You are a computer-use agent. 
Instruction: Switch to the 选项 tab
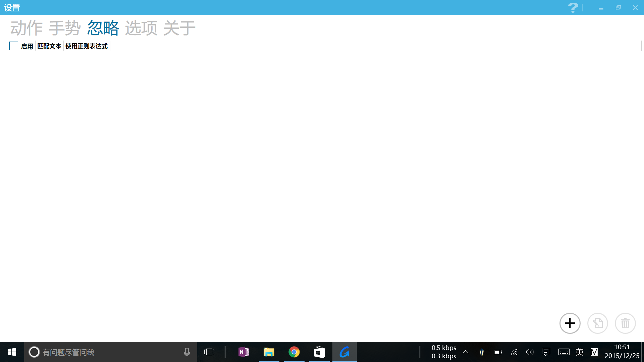coord(142,28)
